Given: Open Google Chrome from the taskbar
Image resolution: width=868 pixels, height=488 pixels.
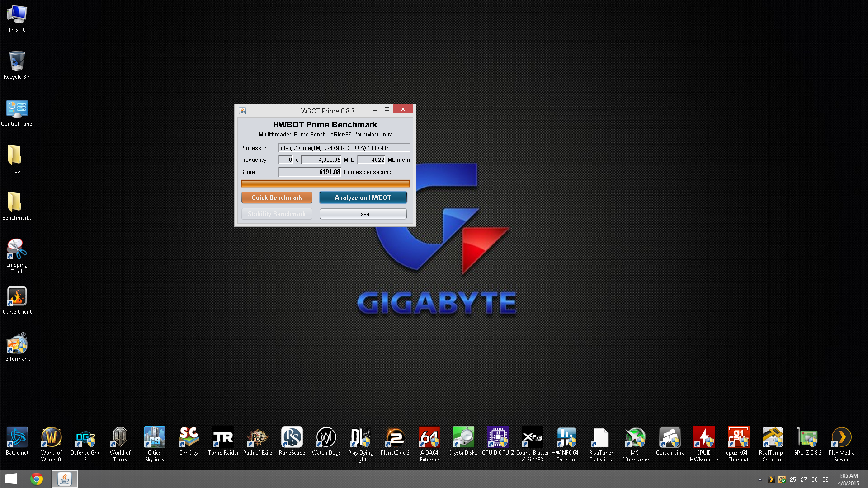Looking at the screenshot, I should (x=37, y=479).
